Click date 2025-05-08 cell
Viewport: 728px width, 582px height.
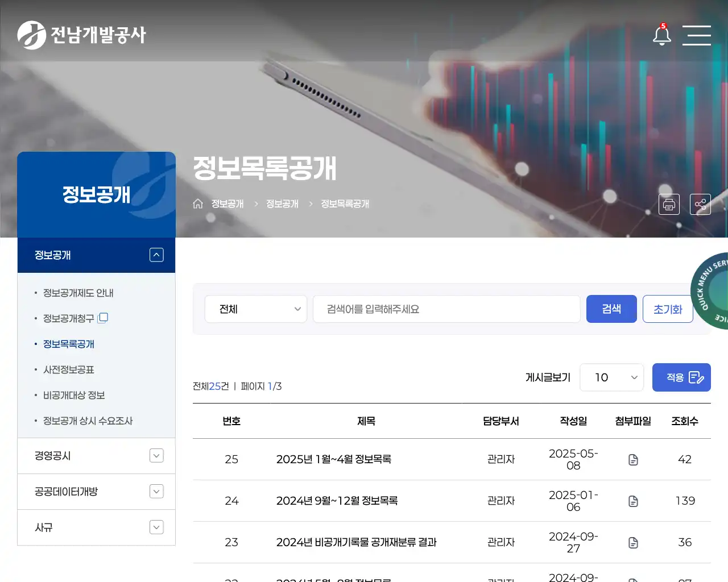(x=573, y=459)
